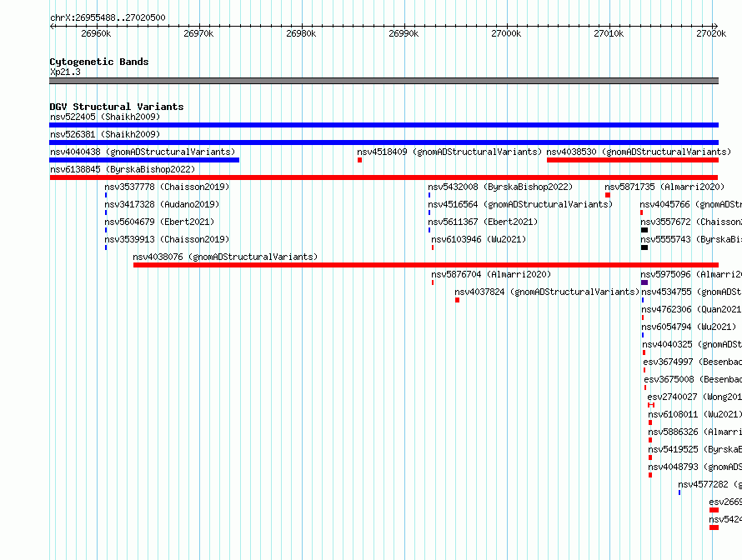Open nsv6103946 (Wu2021) label

click(479, 239)
